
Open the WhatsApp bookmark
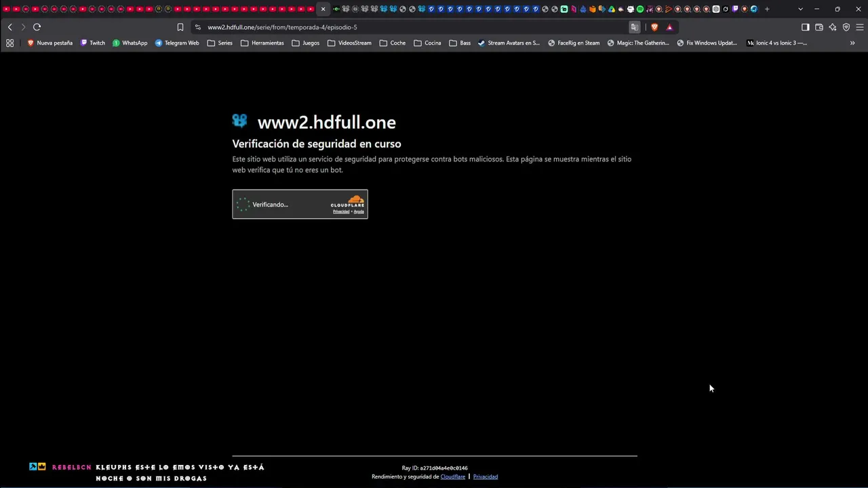pyautogui.click(x=130, y=43)
